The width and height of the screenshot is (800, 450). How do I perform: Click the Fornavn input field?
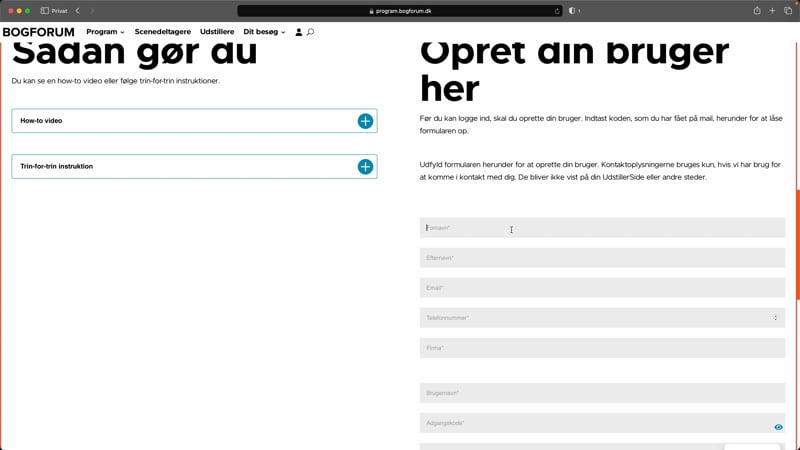(602, 228)
